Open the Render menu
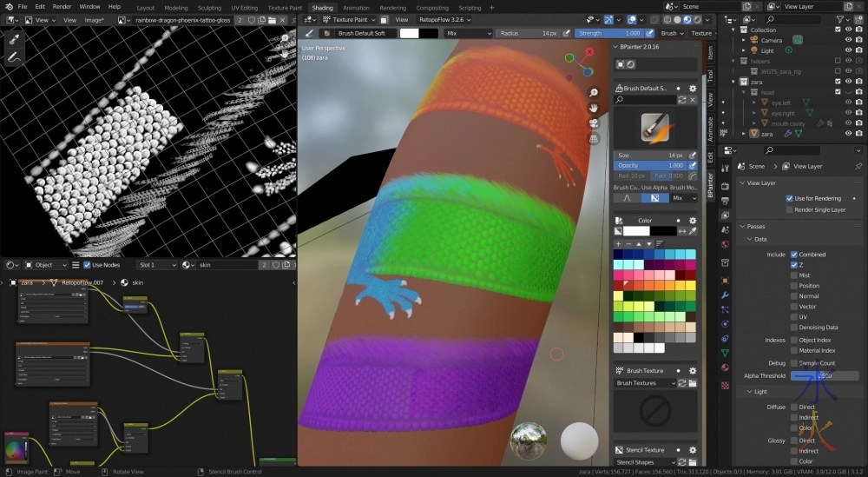The width and height of the screenshot is (868, 477). [62, 6]
